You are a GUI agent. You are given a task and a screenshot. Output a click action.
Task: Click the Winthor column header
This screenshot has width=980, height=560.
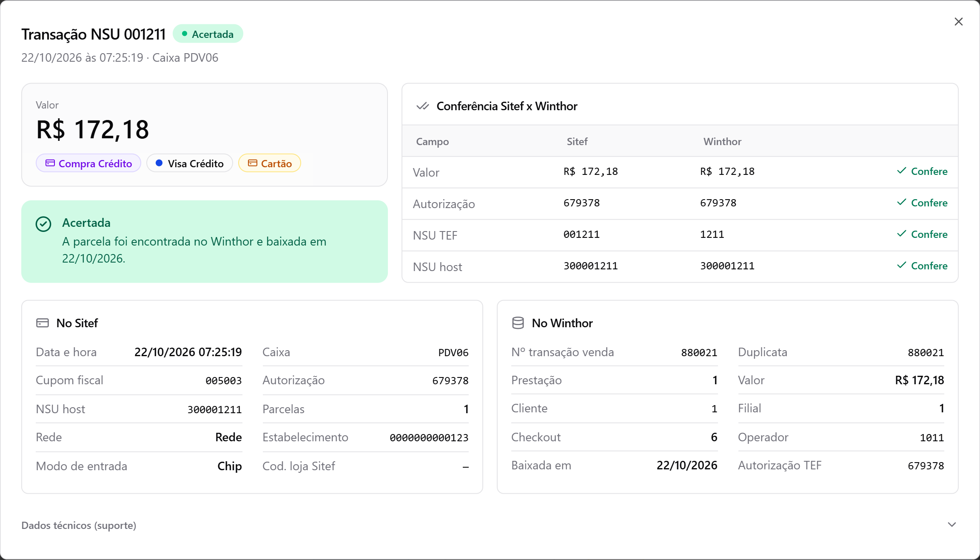point(722,141)
